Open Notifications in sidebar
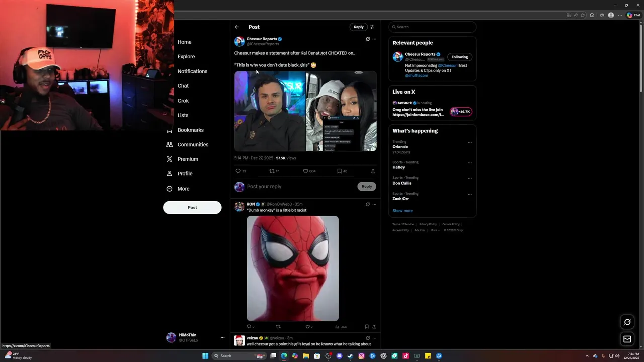Screen dimensions: 644x362 (x=192, y=71)
